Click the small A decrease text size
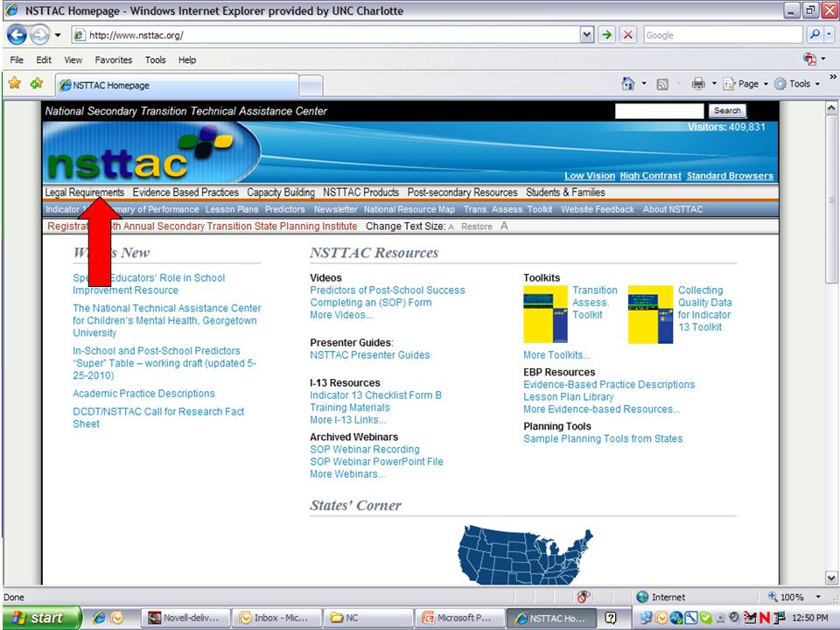 point(451,227)
